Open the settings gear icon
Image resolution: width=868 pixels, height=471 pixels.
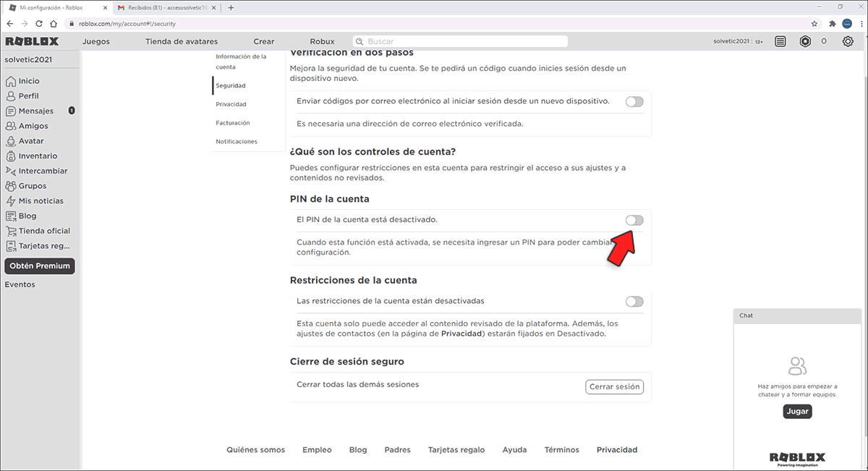(x=848, y=41)
